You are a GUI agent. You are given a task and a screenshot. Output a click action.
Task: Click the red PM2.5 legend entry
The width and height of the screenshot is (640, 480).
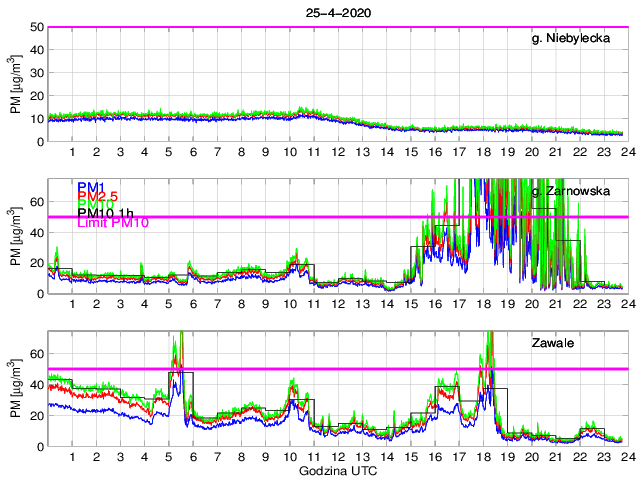click(x=98, y=196)
